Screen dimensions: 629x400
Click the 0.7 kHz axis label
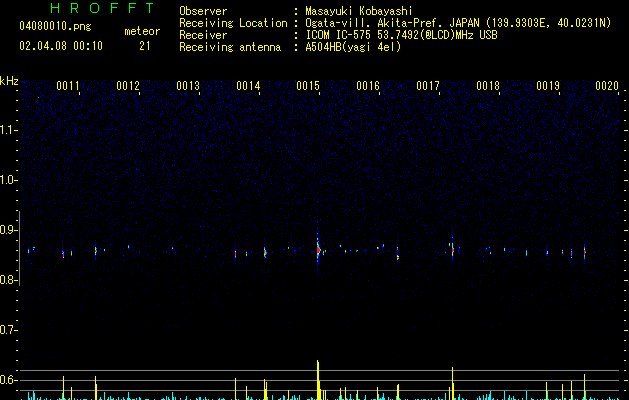coord(7,330)
